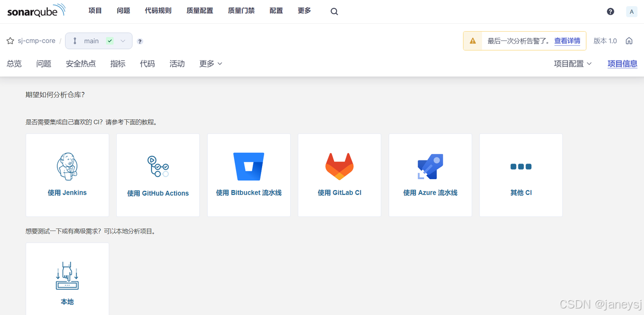Switch to the project 问题 tab
This screenshot has width=644, height=315.
click(44, 63)
